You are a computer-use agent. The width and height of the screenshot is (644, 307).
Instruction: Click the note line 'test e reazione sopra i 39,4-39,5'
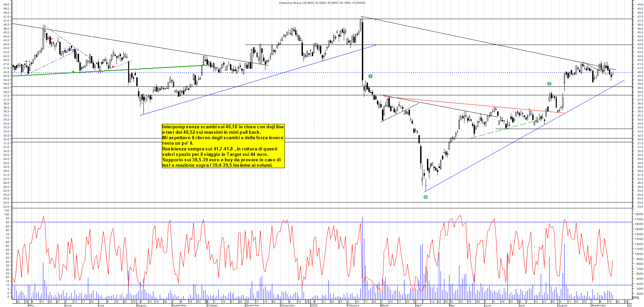217,165
